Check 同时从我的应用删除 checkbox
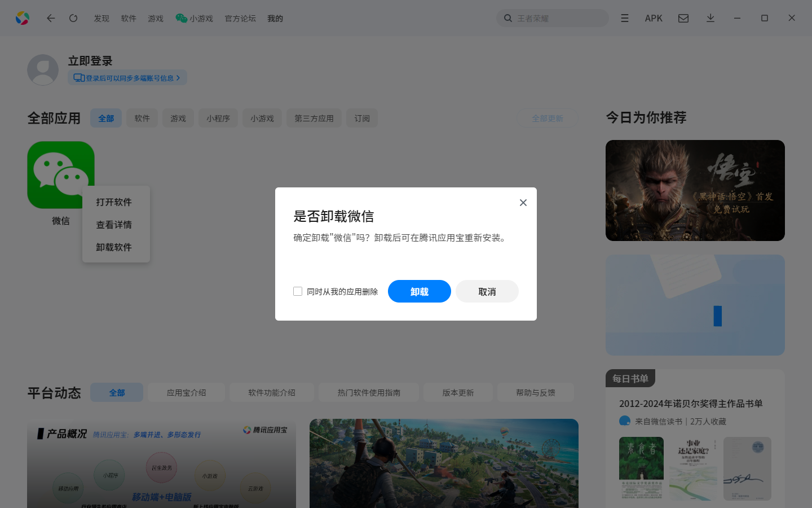The image size is (812, 508). [298, 291]
